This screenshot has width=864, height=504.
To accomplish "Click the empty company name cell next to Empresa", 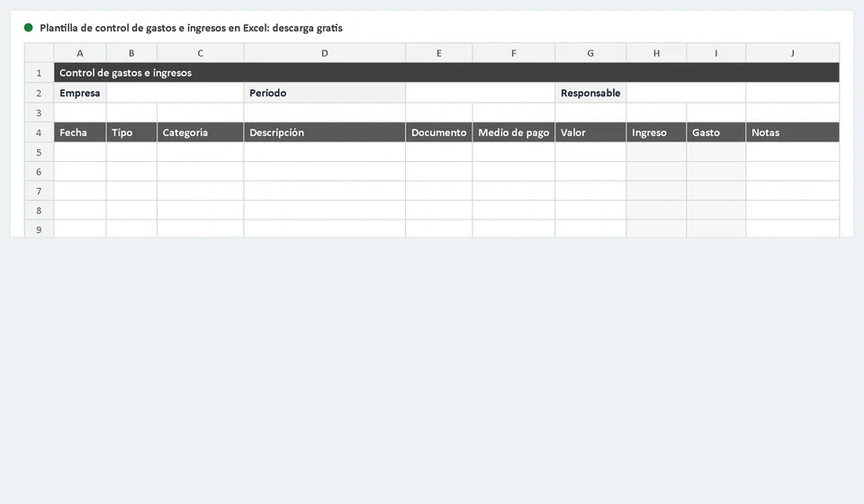I will [175, 93].
